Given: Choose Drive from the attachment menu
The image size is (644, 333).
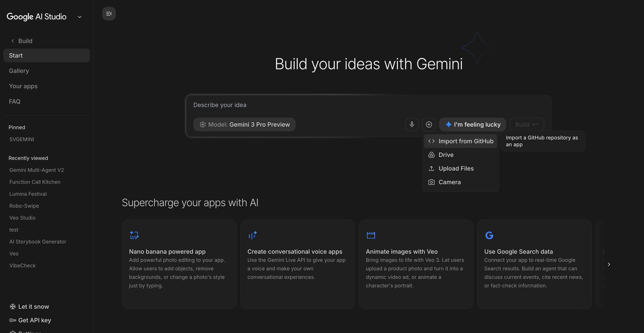Looking at the screenshot, I should point(446,155).
